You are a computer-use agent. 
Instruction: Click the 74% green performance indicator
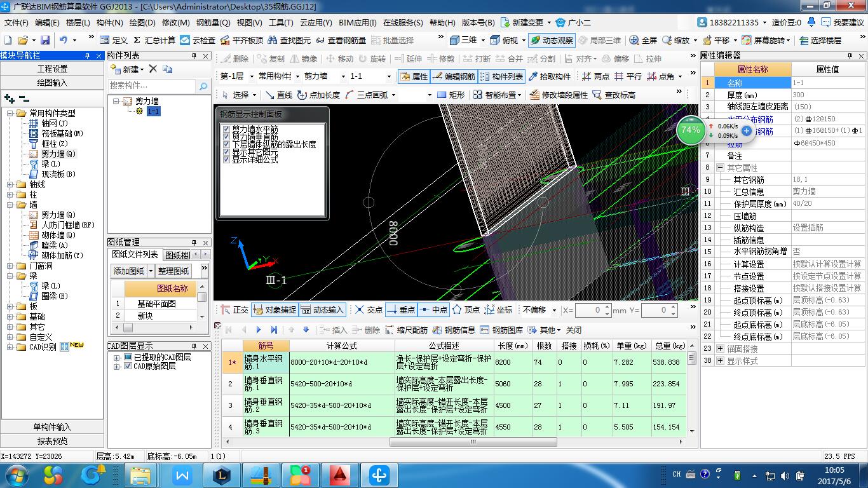click(691, 130)
